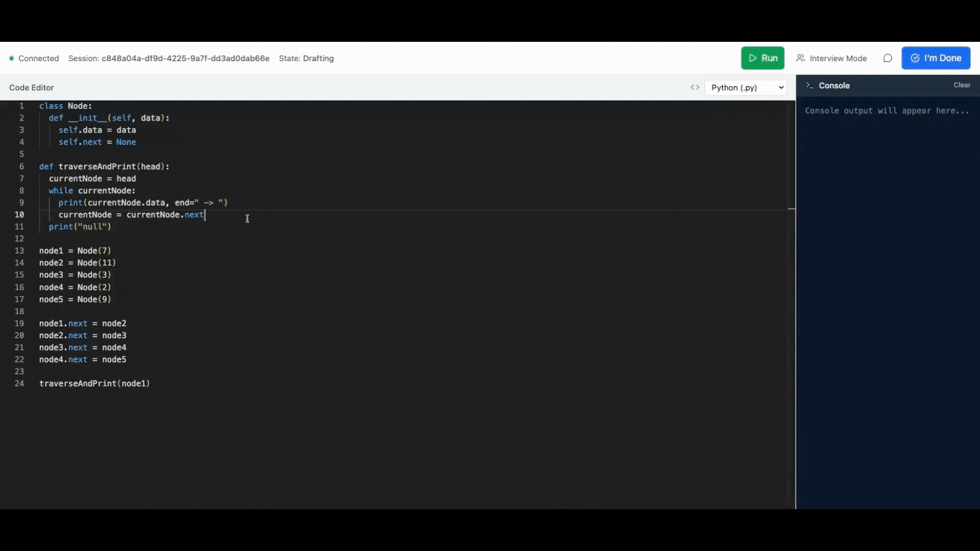Click line number 12 in gutter

(19, 238)
